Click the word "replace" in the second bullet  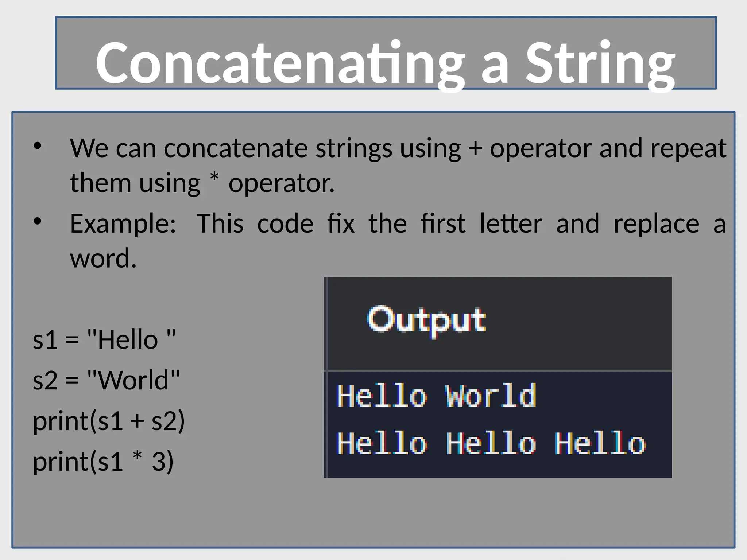click(x=656, y=223)
